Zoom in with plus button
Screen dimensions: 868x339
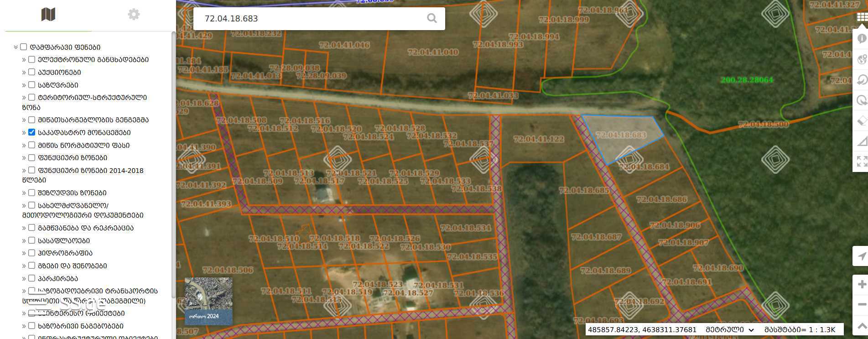(x=862, y=284)
